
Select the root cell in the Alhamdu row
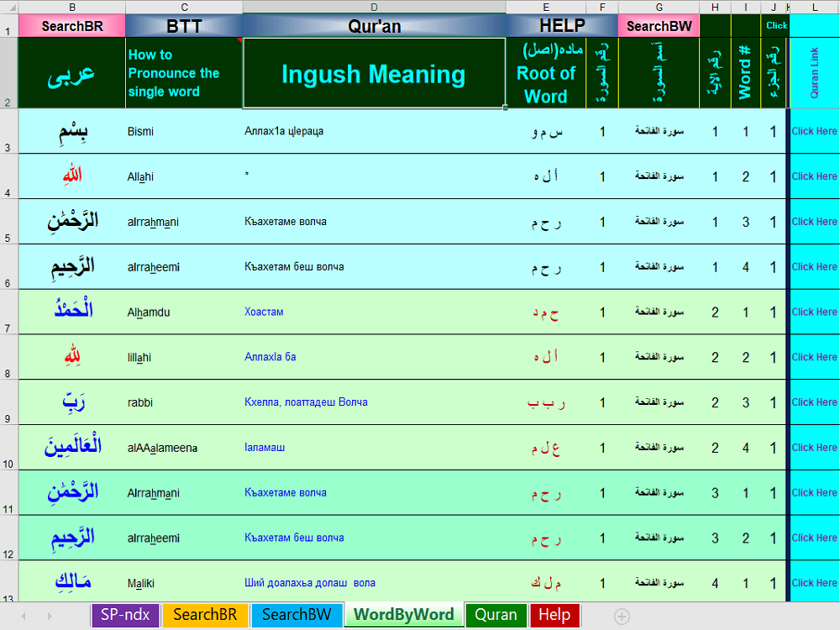546,312
